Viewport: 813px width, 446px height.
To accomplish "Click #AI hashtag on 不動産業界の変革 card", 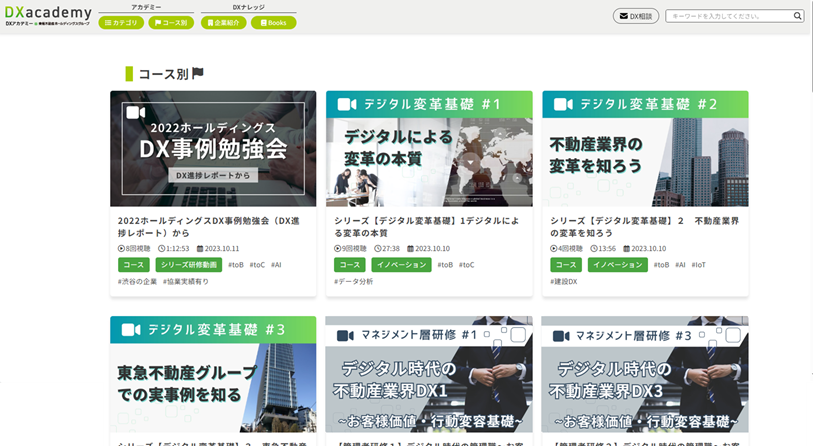I will point(680,265).
